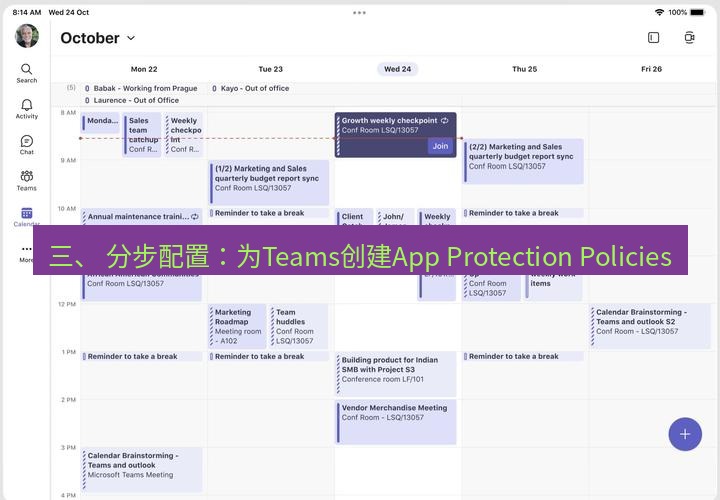Screen dimensions: 720x500
Task: Open Laurence - Out of Office event
Action: [x=132, y=100]
